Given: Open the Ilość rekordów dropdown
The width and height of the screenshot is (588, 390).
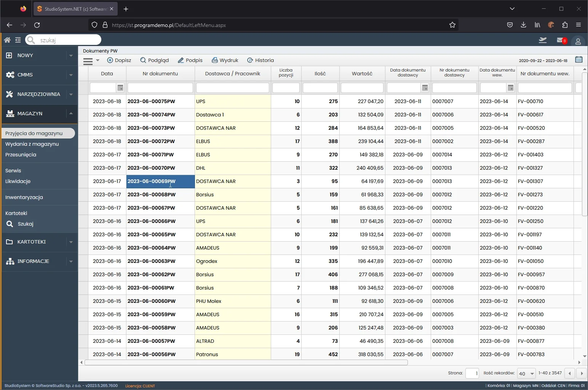Looking at the screenshot, I should click(526, 374).
